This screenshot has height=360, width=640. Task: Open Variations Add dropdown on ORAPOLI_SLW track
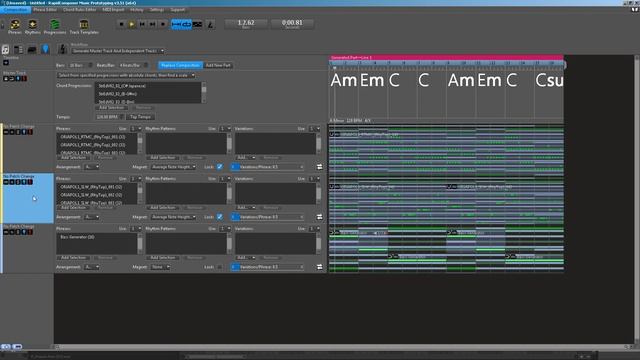point(246,208)
